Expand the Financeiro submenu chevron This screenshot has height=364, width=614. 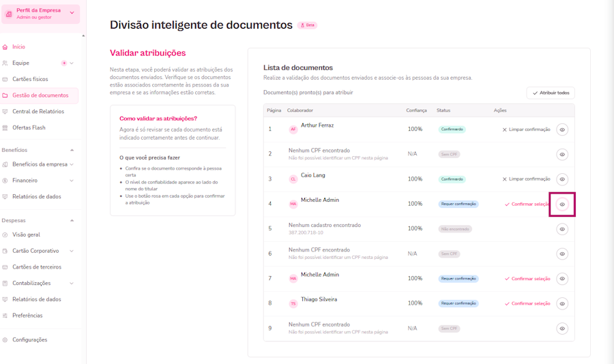coord(72,181)
